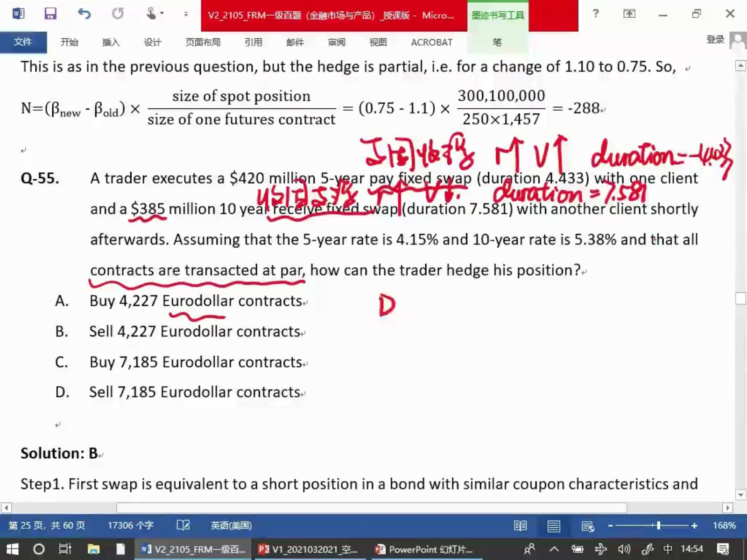
Task: Open the Windows Ink pen icon
Action: pos(648,549)
